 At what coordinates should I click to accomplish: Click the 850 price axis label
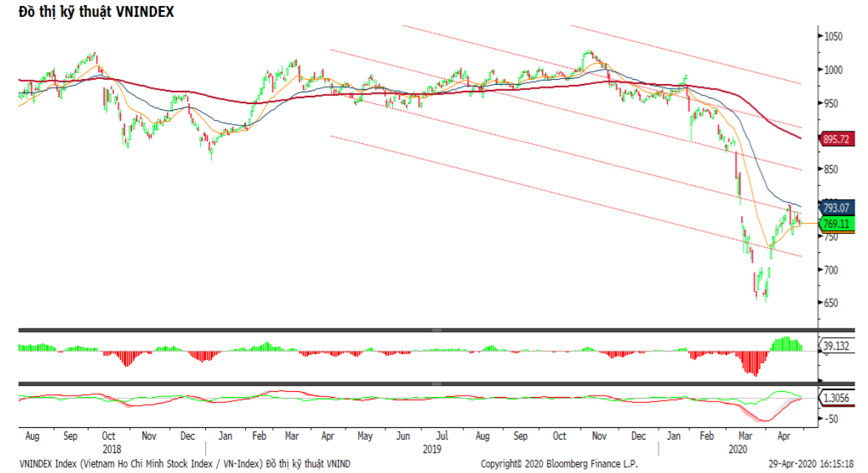click(831, 170)
